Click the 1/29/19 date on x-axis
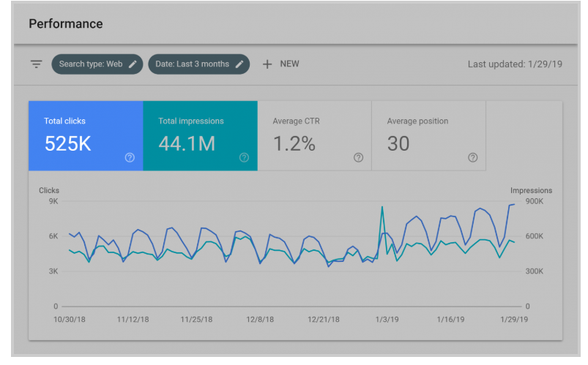The image size is (588, 365). pos(514,319)
